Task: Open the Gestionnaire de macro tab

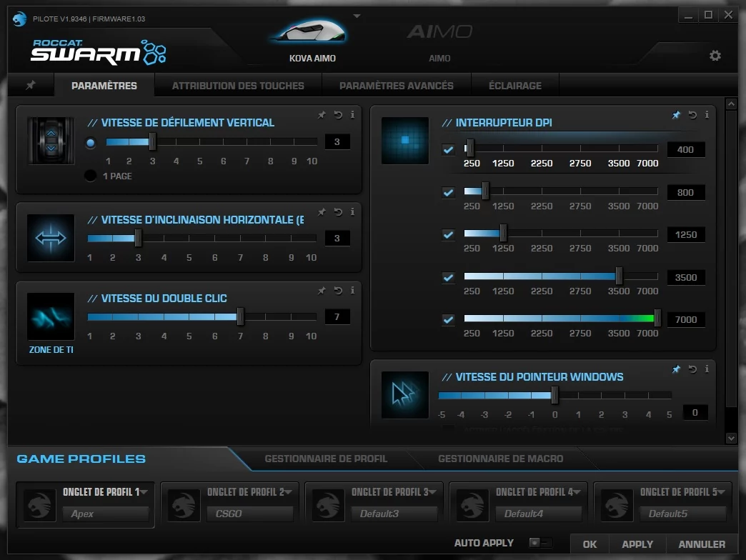Action: 500,459
